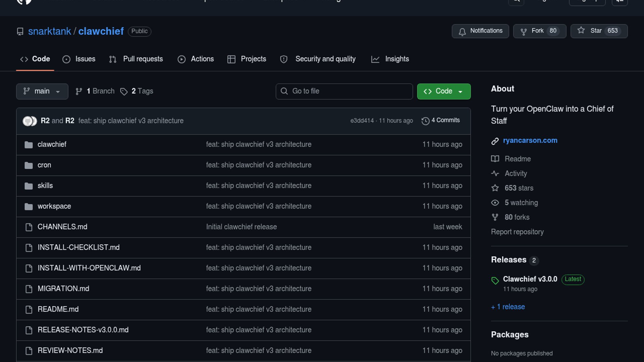Open the README.md file
The width and height of the screenshot is (644, 362).
coord(58,309)
